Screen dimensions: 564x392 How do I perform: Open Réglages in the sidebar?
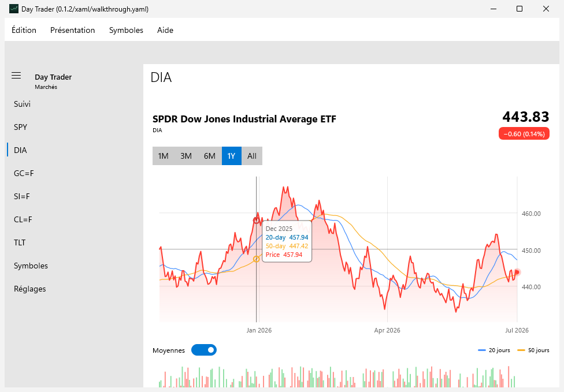point(74,289)
